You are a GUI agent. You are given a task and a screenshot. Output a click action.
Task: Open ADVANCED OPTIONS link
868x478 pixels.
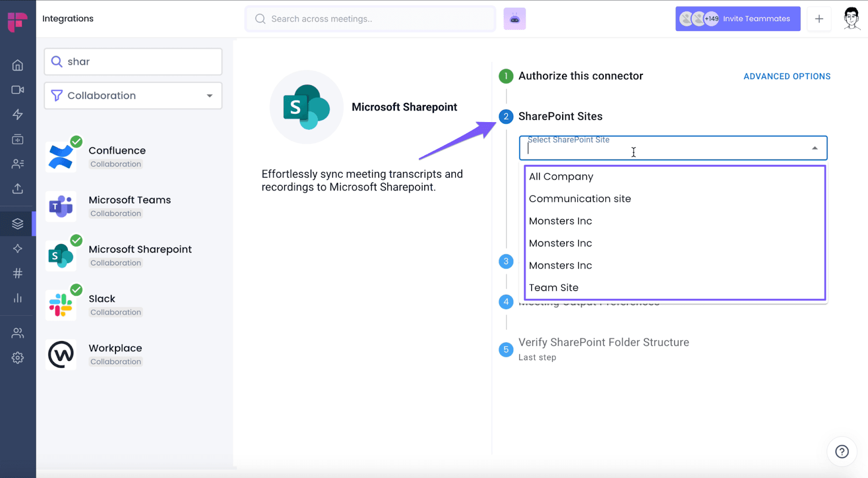pos(787,77)
